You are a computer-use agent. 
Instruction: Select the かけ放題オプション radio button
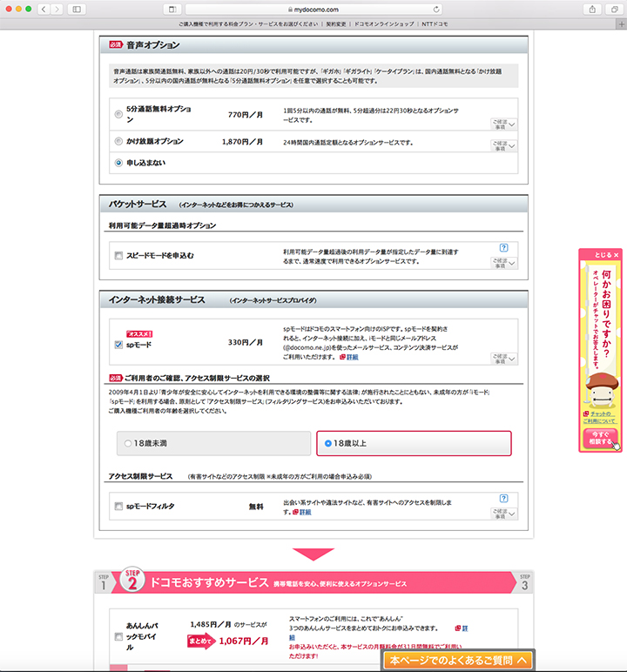(x=118, y=141)
